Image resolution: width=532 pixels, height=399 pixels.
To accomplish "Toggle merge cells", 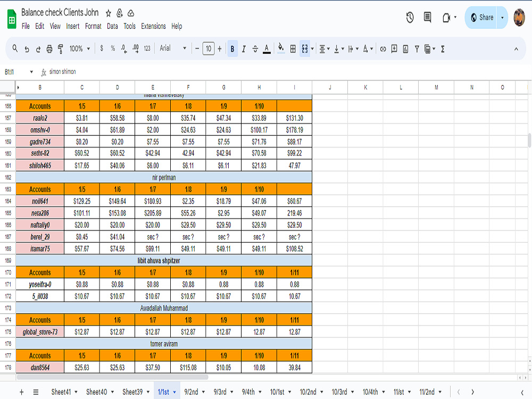I will click(305, 49).
